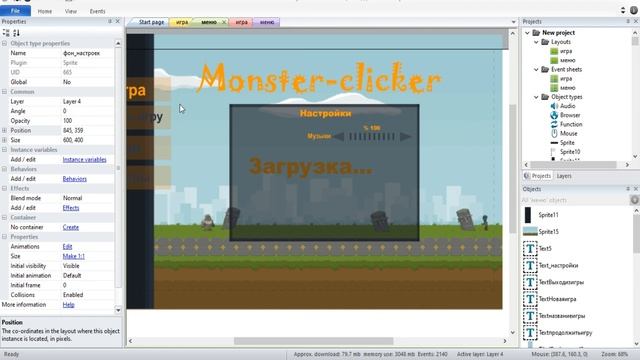640x360 pixels.
Task: Select the Audio object type icon
Action: point(554,106)
